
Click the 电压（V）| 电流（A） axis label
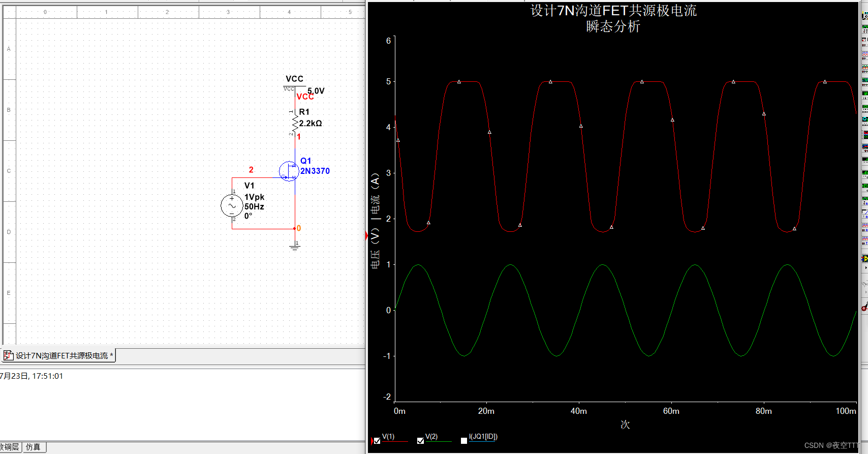(375, 221)
